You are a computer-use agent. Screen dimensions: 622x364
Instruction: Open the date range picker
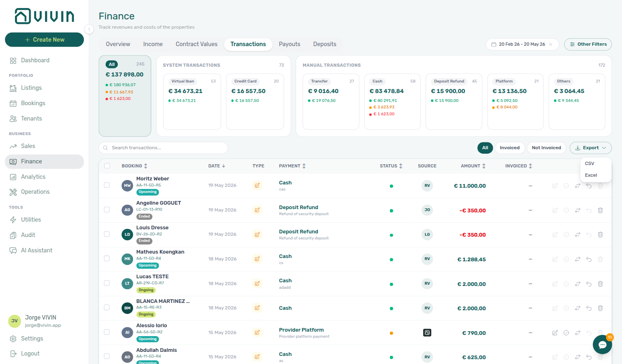(522, 44)
